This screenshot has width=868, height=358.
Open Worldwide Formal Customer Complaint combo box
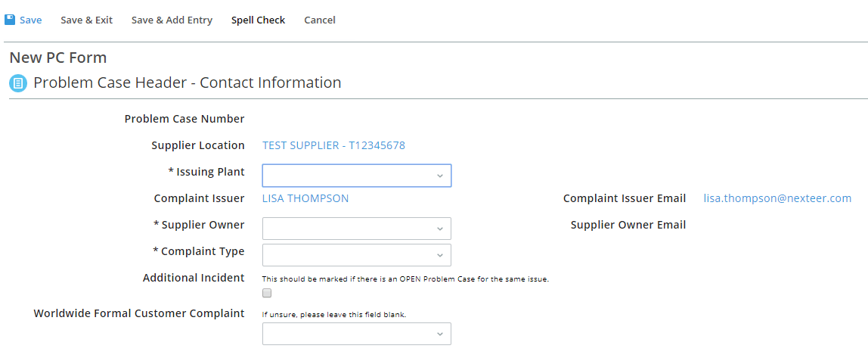[x=357, y=335]
